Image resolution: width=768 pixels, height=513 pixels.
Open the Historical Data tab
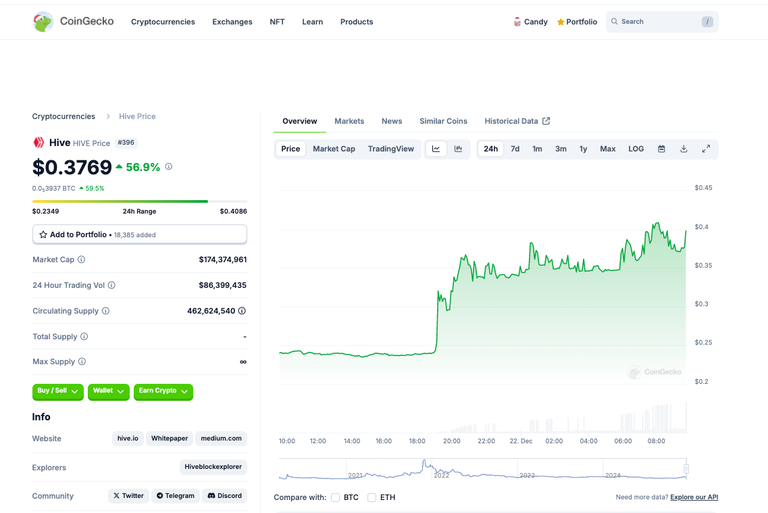point(517,121)
